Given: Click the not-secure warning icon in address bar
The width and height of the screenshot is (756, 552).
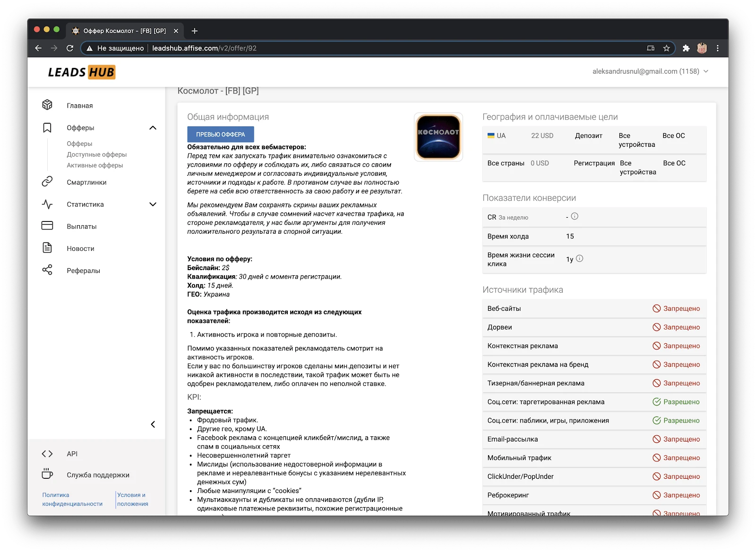Looking at the screenshot, I should [89, 48].
